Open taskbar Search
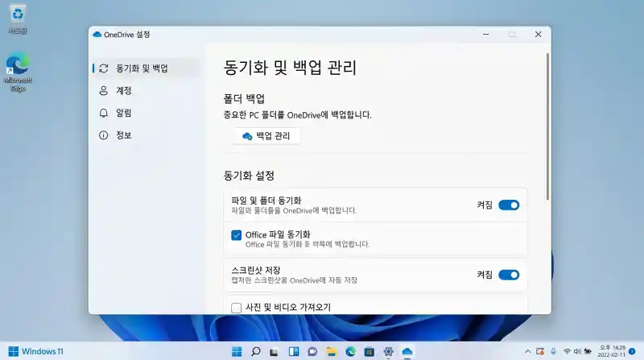The width and height of the screenshot is (644, 360). click(255, 351)
